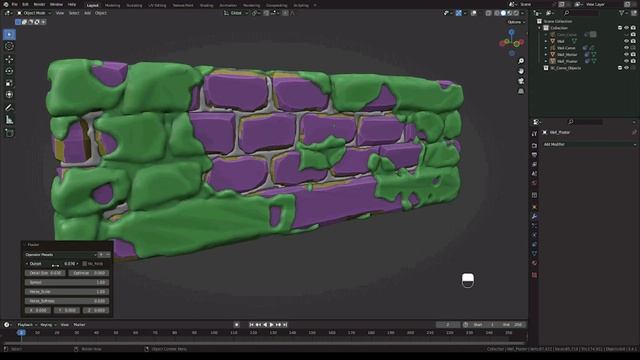
Task: Toggle viewport overlays button
Action: pyautogui.click(x=473, y=13)
